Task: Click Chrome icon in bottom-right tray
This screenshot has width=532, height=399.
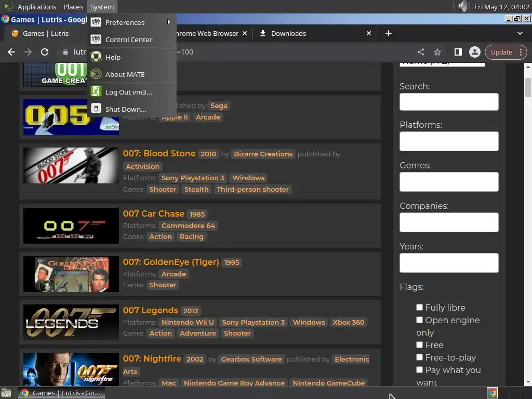Action: pyautogui.click(x=493, y=393)
